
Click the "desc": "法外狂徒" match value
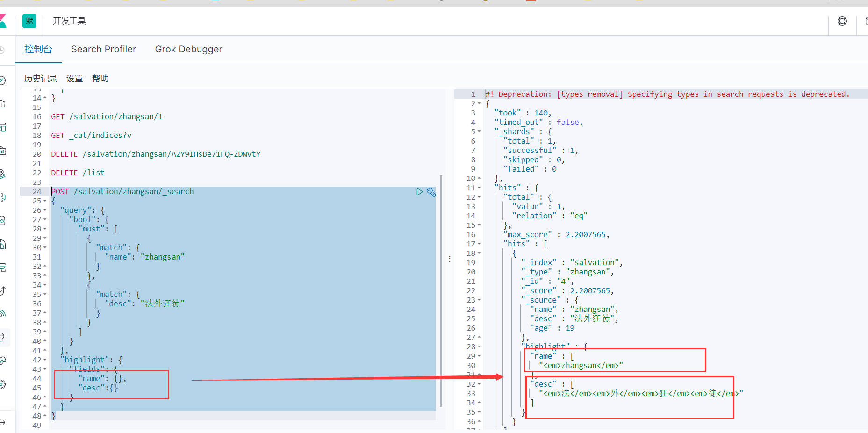pos(145,304)
